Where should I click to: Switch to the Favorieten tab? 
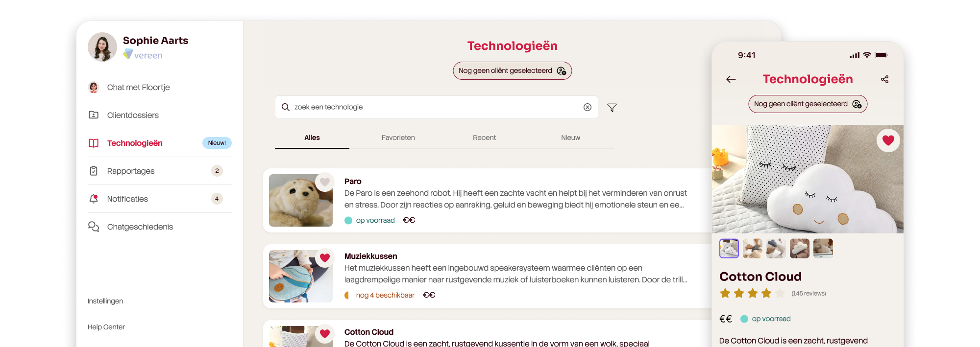click(x=398, y=138)
